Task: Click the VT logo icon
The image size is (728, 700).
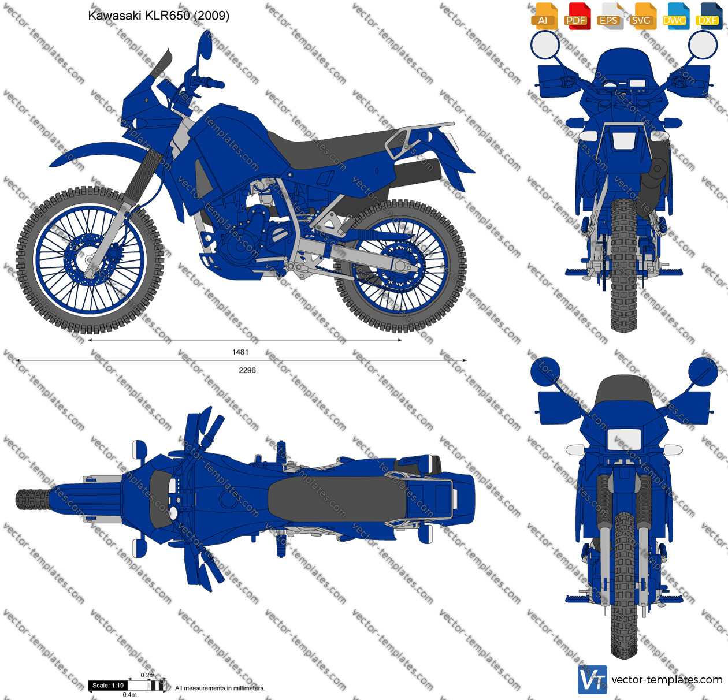Action: coord(592,680)
